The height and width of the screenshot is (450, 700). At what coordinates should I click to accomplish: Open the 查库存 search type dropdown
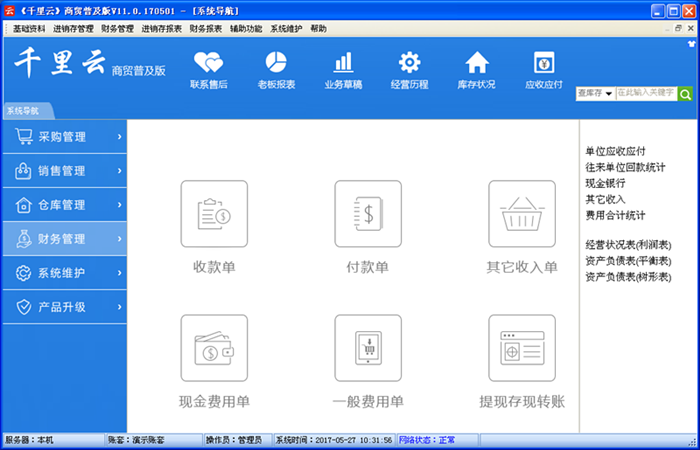[594, 93]
